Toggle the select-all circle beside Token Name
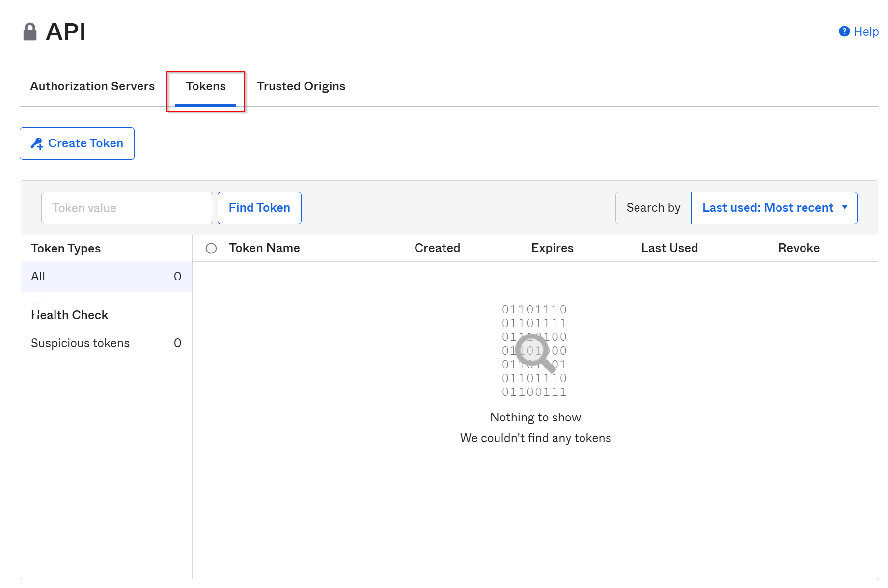Viewport: 888px width, 588px height. click(x=211, y=249)
